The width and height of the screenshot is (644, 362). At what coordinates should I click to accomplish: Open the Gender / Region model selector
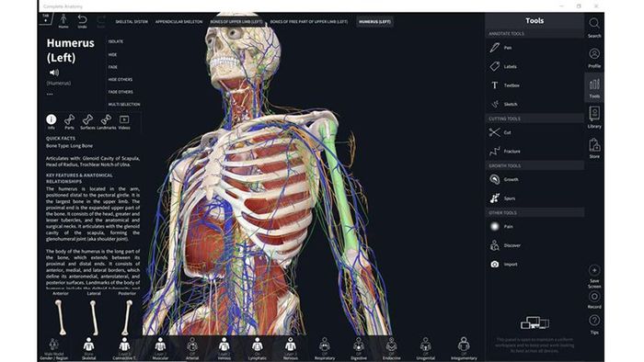point(53,349)
